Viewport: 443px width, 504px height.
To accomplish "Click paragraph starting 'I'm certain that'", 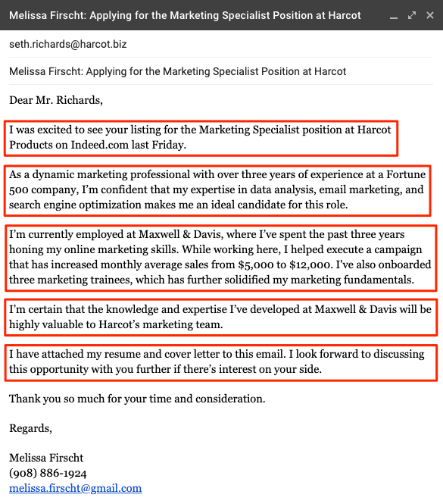I will (x=220, y=318).
